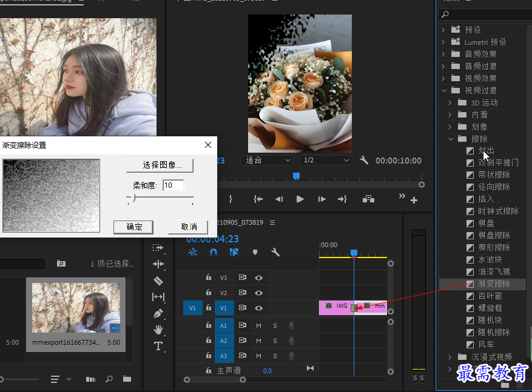Screen dimensions: 532x392
Task: Create new bin in project panel
Action: pyautogui.click(x=127, y=379)
